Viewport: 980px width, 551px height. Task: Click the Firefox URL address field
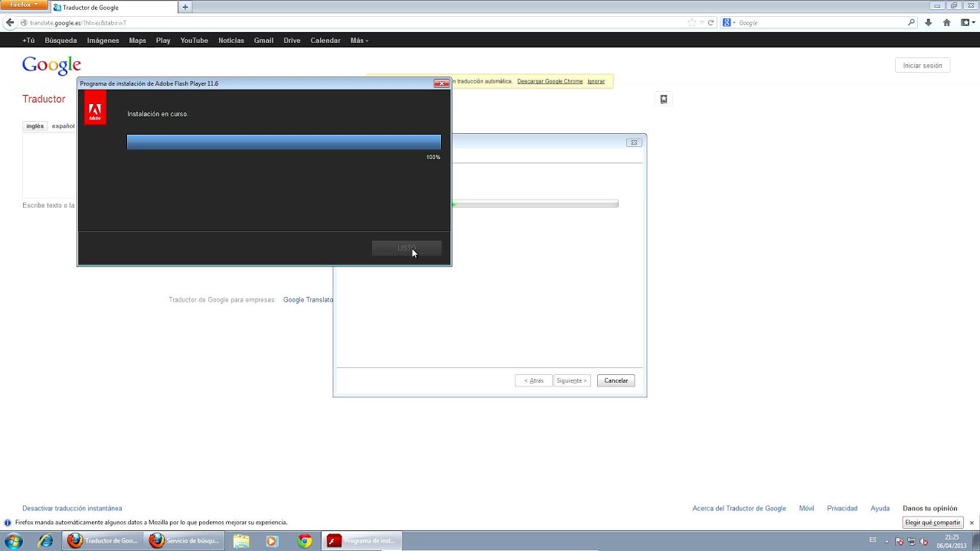[352, 23]
